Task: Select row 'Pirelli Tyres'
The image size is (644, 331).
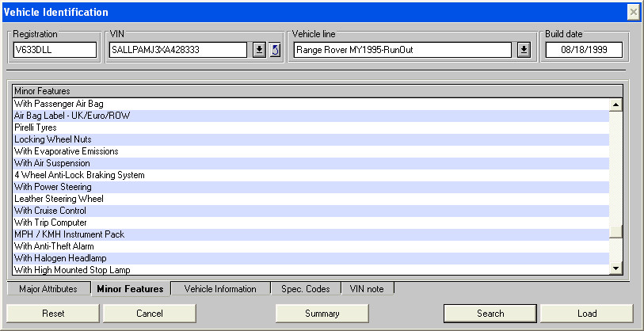Action: [x=311, y=127]
